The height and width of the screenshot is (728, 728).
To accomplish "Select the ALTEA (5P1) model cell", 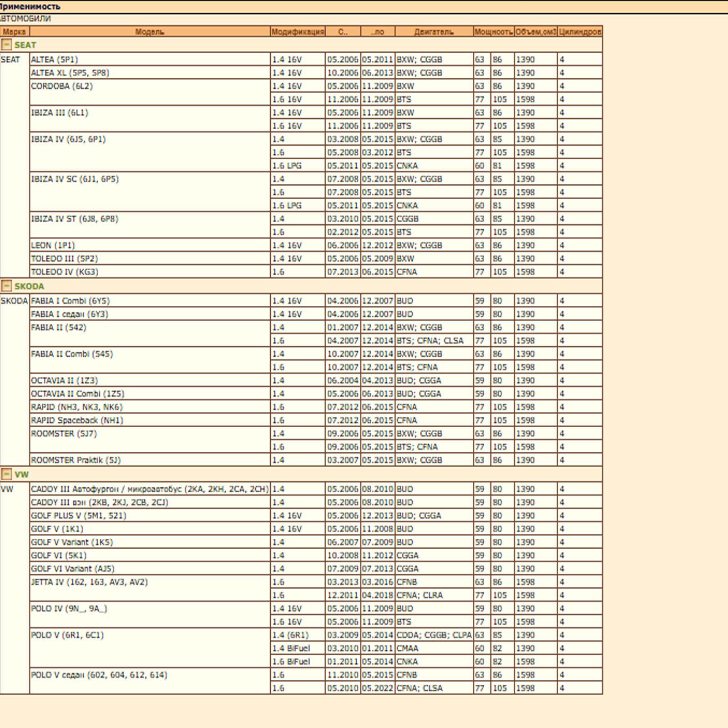I will (55, 60).
